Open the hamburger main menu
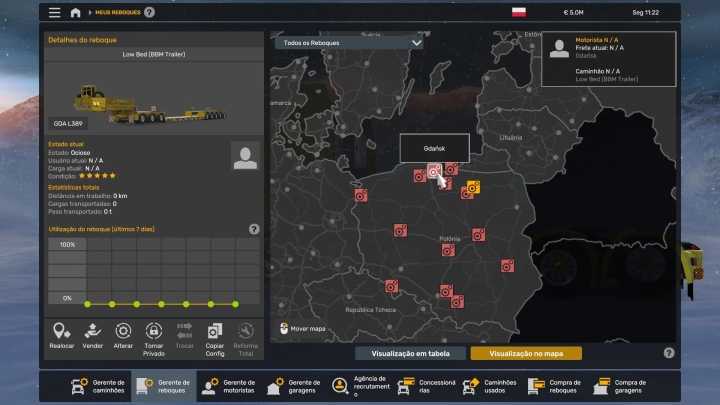This screenshot has height=405, width=720. (55, 12)
